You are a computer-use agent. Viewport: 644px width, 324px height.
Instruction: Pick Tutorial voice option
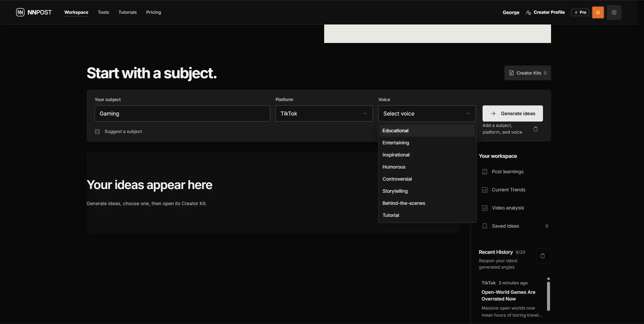pos(427,215)
